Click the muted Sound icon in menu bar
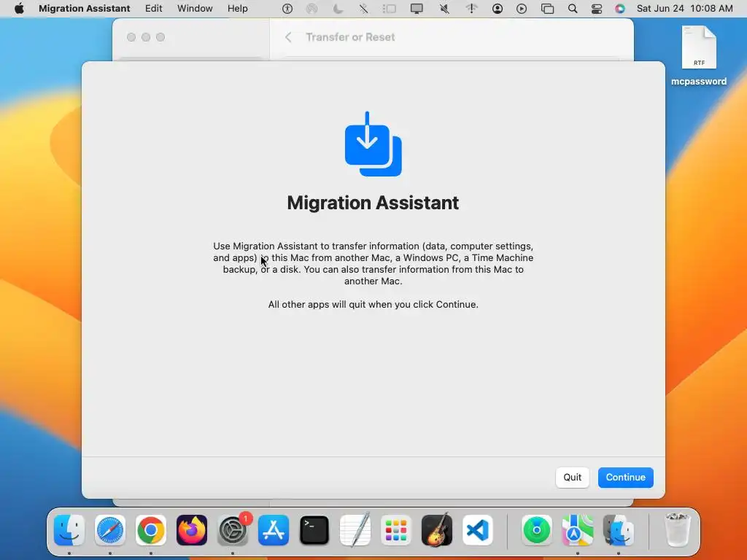 click(444, 9)
